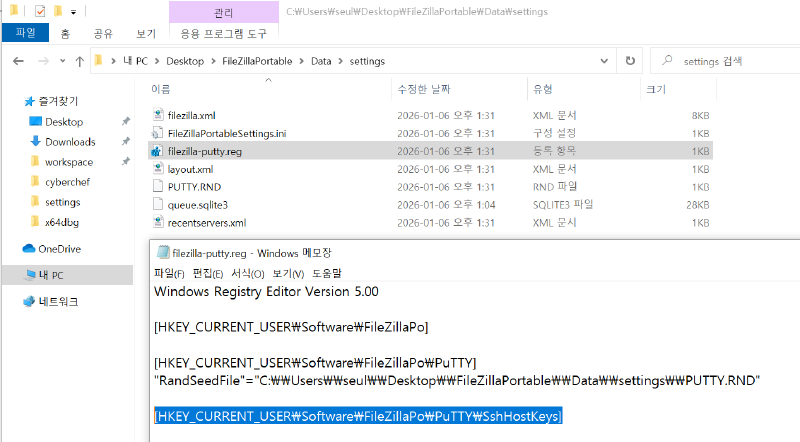Image resolution: width=800 pixels, height=442 pixels.
Task: Click the folder icon in address bar
Action: 99,61
